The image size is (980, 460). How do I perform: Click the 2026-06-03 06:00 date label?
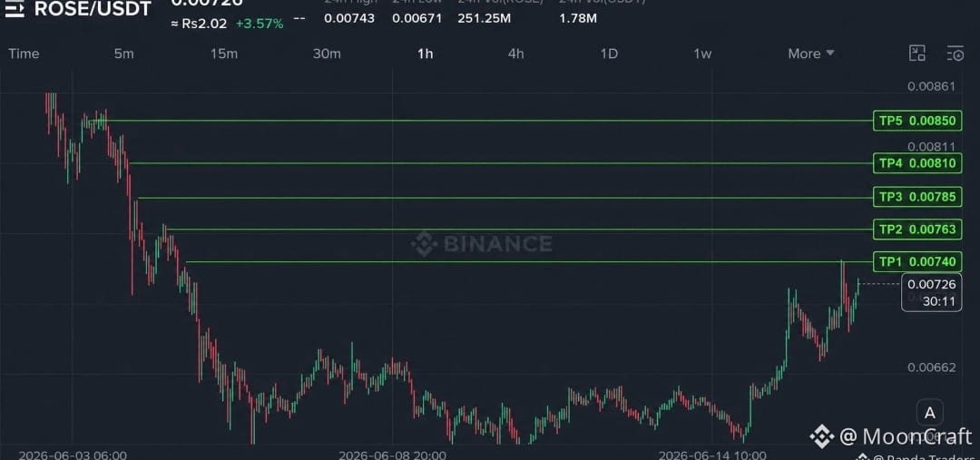pyautogui.click(x=73, y=455)
